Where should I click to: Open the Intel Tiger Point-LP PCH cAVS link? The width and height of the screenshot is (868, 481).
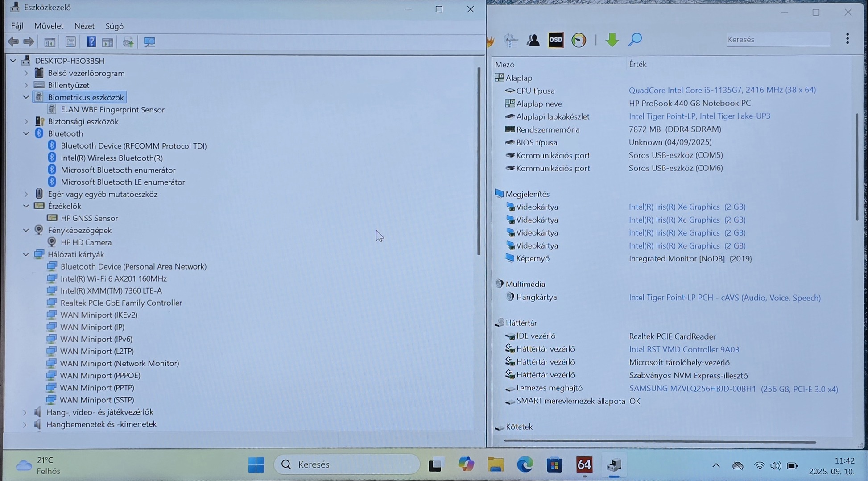[725, 298]
